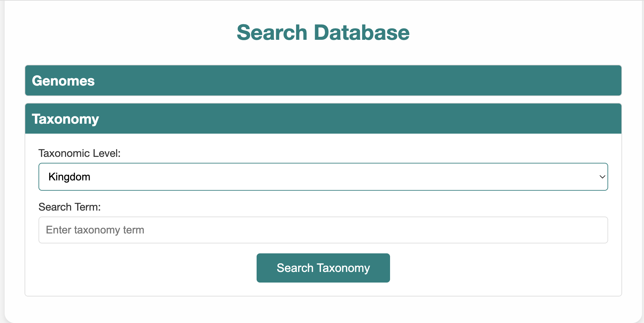644x323 pixels.
Task: Click the middle of the Taxonomy header bar
Action: [x=323, y=119]
